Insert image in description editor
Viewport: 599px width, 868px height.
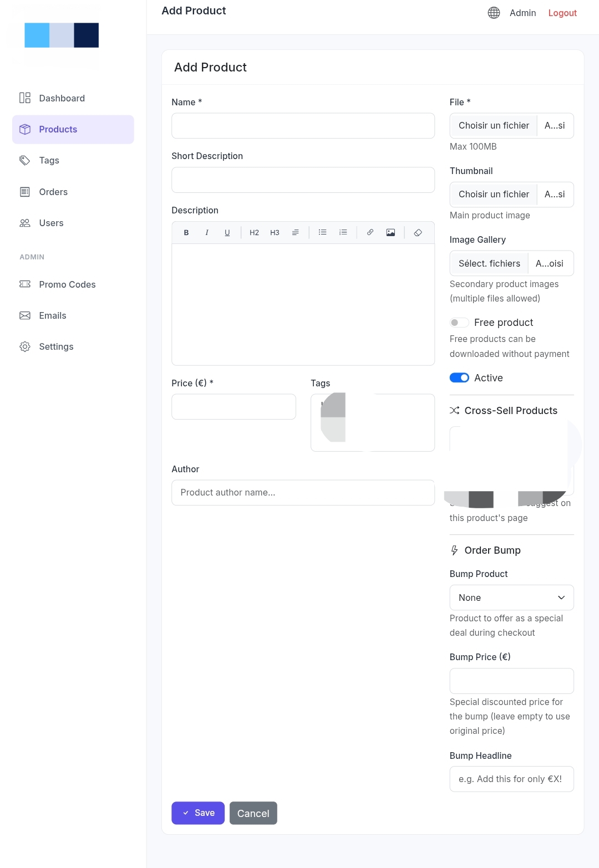[390, 233]
